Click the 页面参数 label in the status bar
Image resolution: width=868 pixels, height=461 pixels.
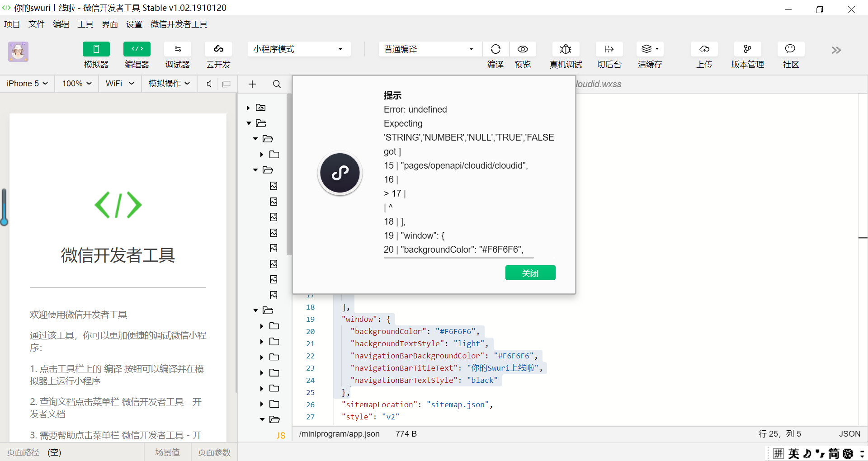(214, 452)
